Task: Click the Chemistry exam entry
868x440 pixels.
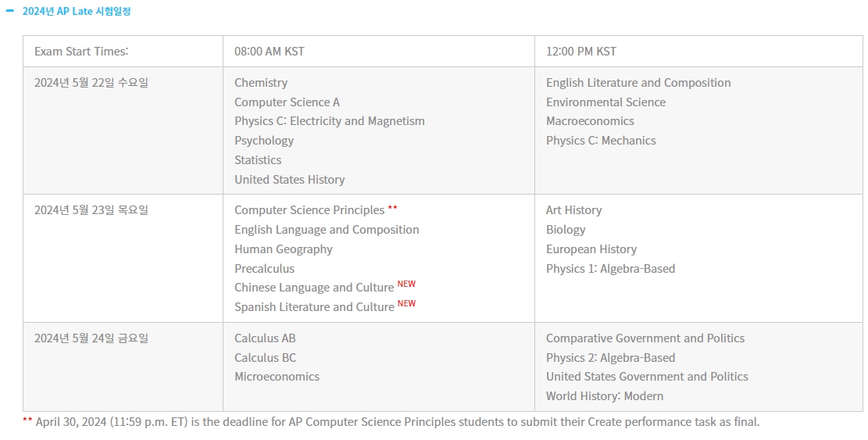Action: [x=261, y=83]
